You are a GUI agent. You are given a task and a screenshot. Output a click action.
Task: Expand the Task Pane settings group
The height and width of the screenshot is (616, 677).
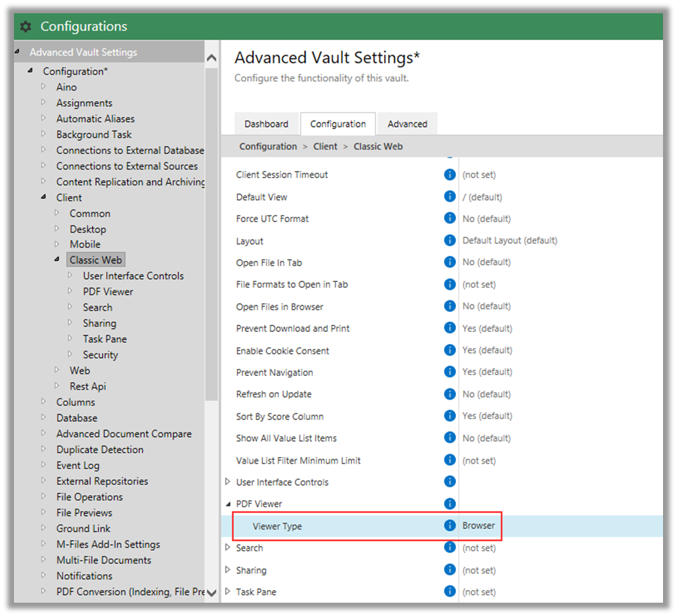click(x=228, y=591)
